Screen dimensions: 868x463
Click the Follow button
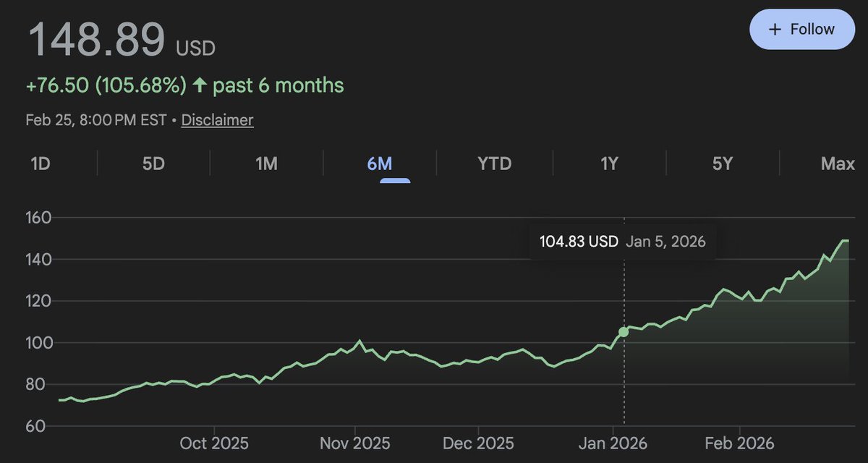coord(803,30)
